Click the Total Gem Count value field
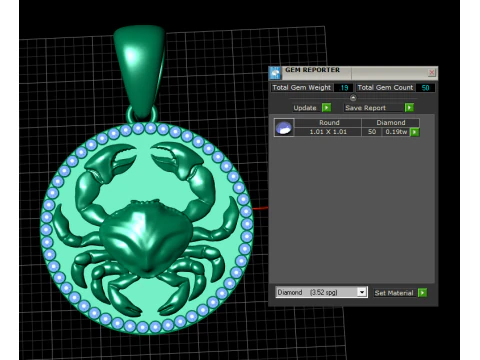 click(425, 88)
